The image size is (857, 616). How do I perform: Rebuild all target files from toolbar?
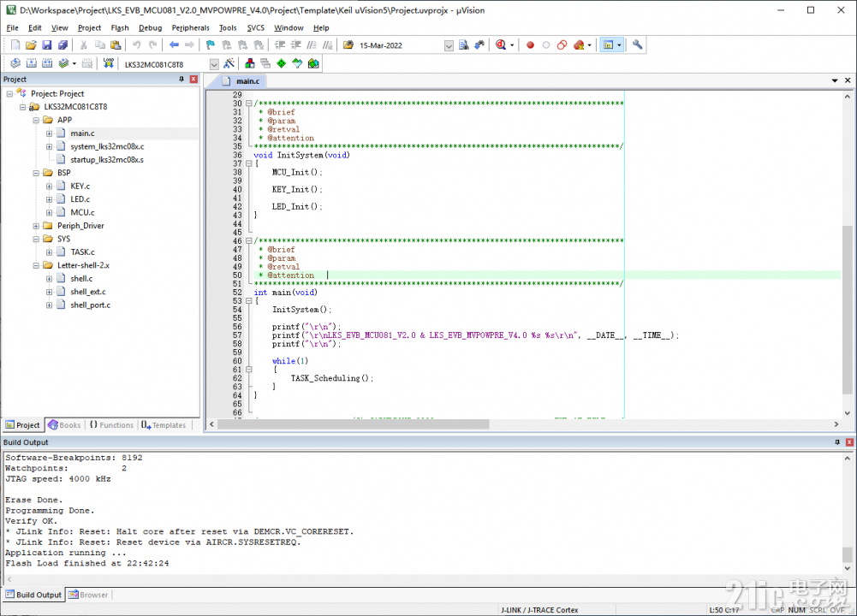(x=47, y=64)
